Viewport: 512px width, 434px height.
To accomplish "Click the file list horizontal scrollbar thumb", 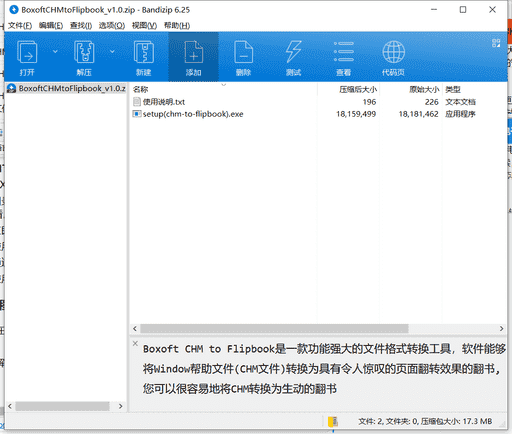I will click(274, 329).
